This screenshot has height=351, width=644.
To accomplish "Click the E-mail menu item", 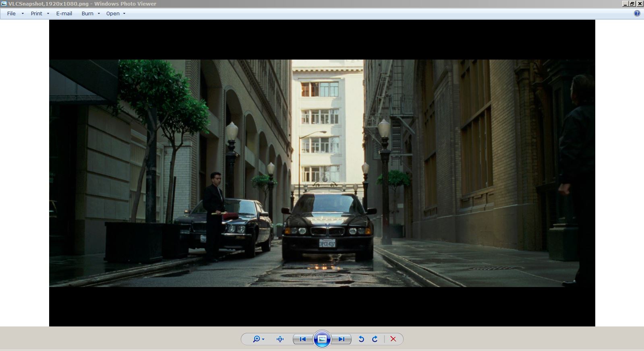I will coord(64,13).
